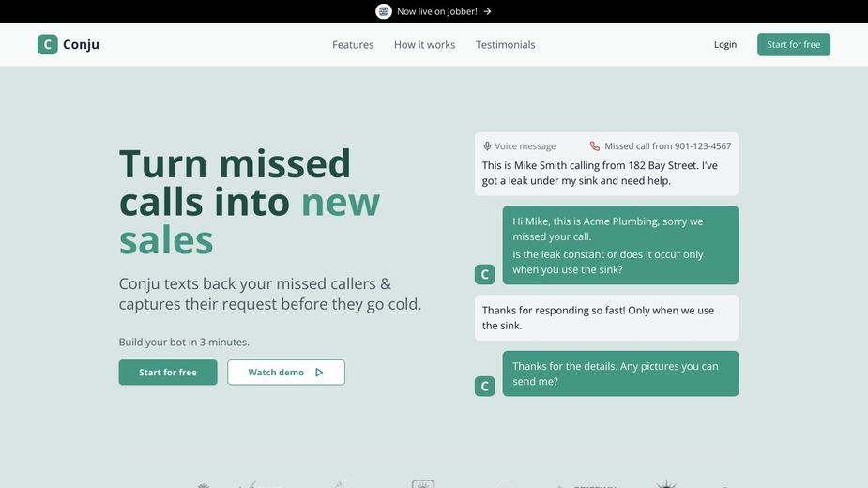Screen dimensions: 868x488
Task: Click Missed call from 901-123-4567 text
Action: point(667,146)
